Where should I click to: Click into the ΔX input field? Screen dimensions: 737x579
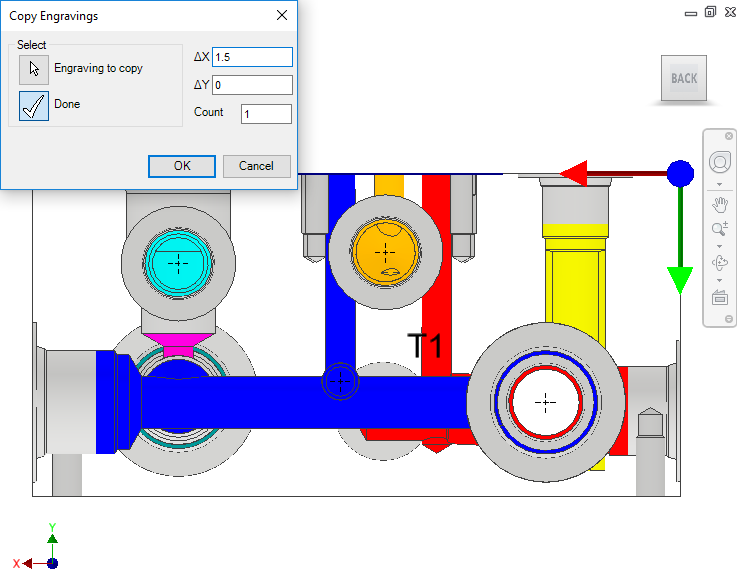[252, 57]
